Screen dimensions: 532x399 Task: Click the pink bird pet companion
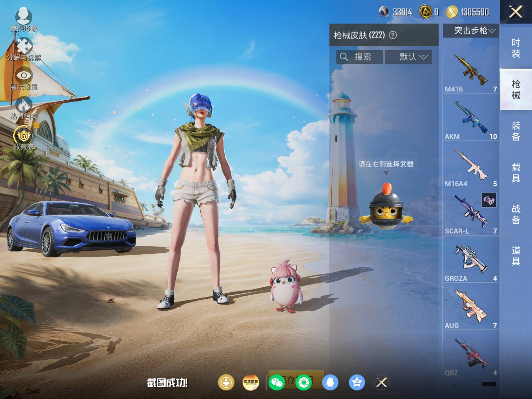[286, 286]
